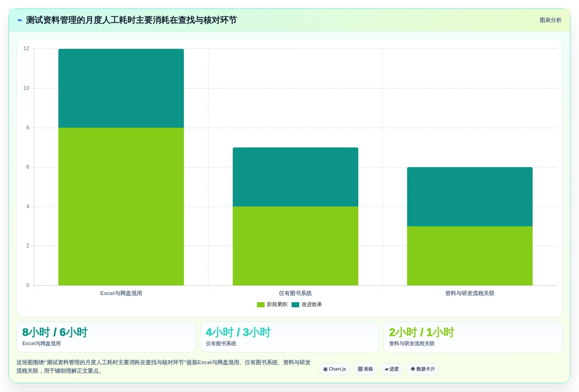Select the 表格 tag
The image size is (579, 392).
[365, 369]
